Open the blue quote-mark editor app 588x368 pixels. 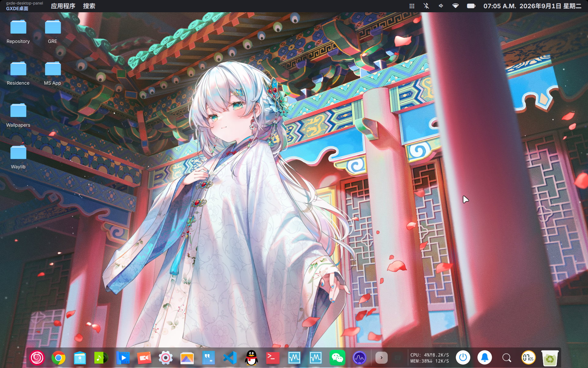tap(209, 358)
